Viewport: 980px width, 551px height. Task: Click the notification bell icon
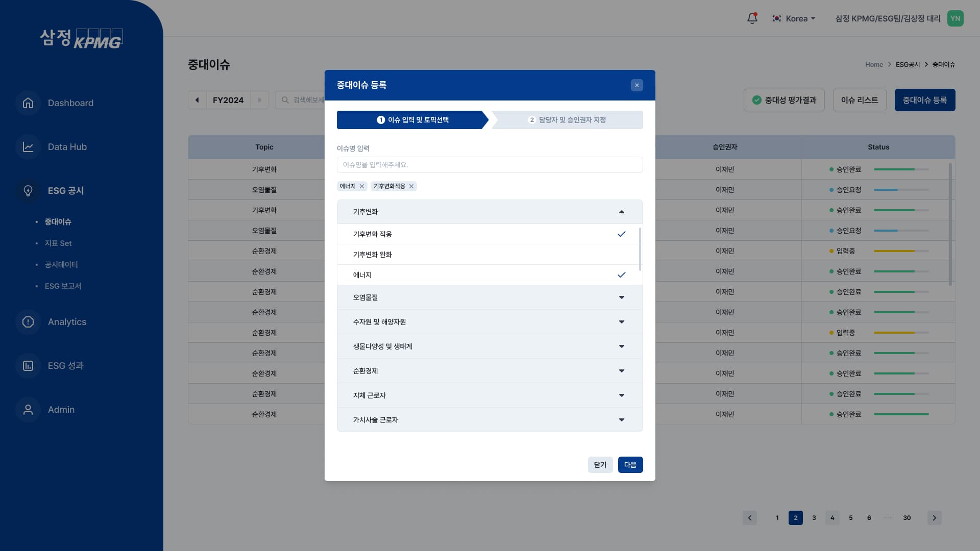coord(752,18)
